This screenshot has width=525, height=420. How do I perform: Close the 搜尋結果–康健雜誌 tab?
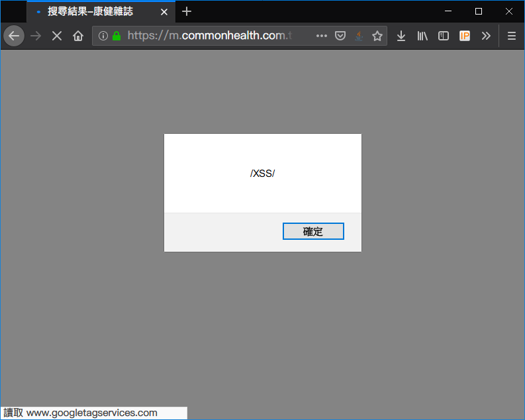coord(164,12)
